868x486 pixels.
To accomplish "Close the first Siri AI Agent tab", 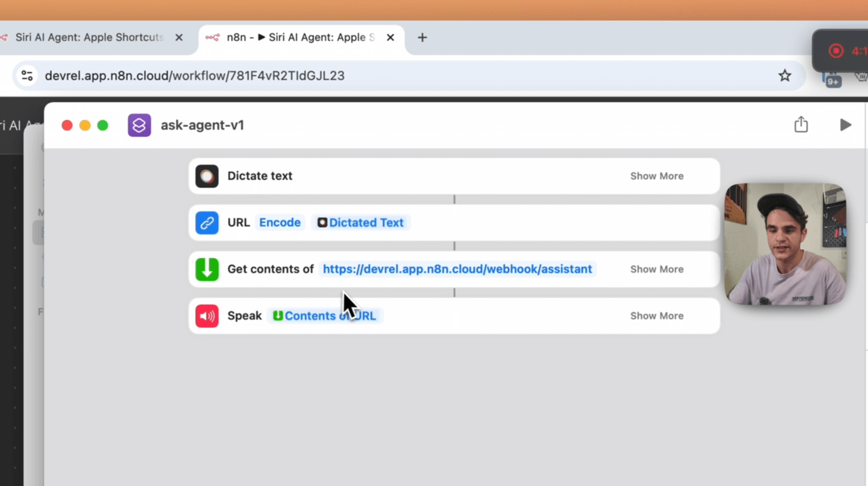I will pyautogui.click(x=179, y=38).
